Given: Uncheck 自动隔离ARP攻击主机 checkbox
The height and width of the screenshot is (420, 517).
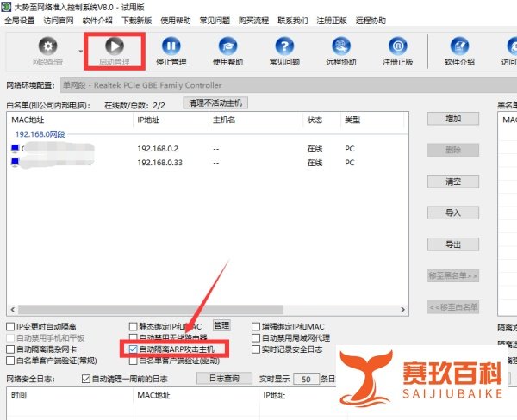Looking at the screenshot, I should point(134,349).
